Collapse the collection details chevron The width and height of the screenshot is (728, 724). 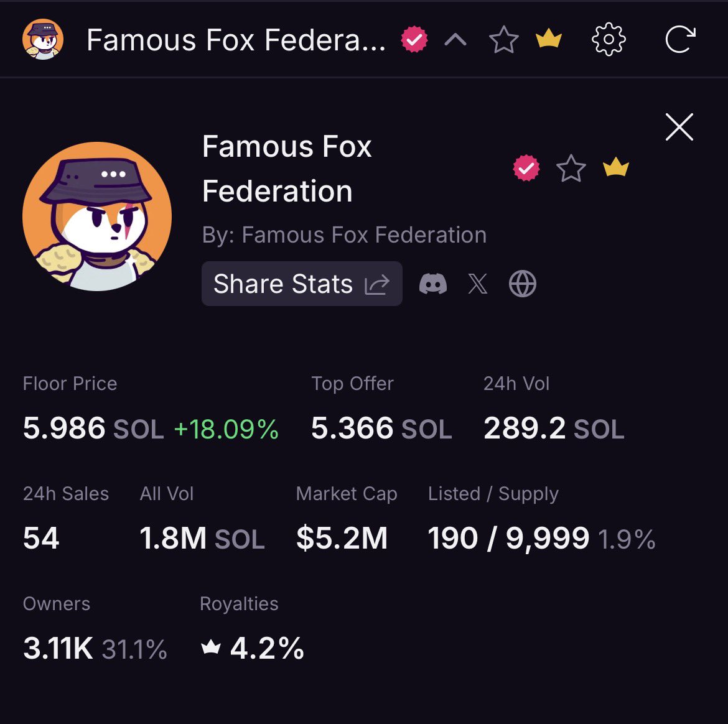[x=455, y=41]
